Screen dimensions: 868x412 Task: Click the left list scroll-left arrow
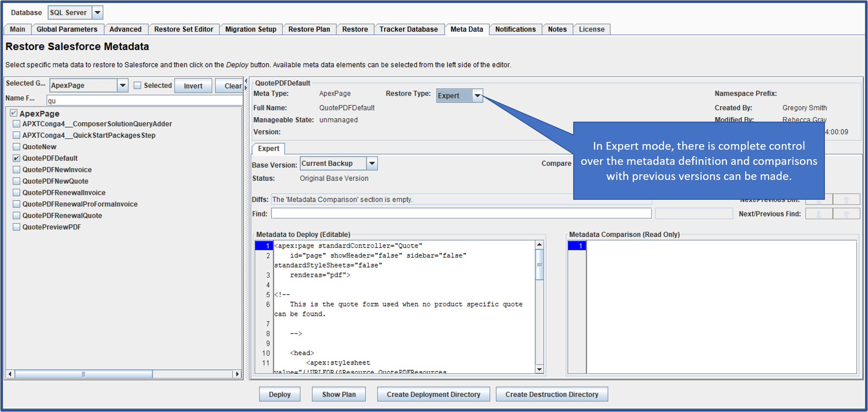10,374
